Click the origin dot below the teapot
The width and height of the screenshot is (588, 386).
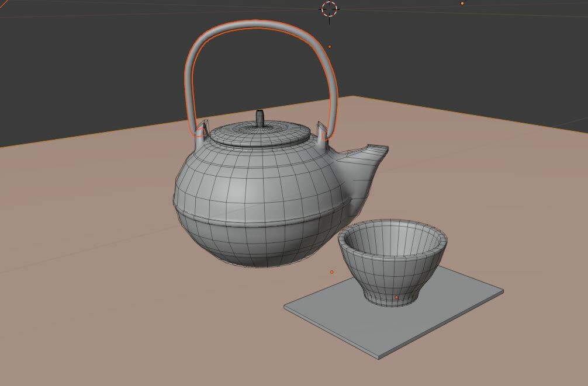(333, 272)
